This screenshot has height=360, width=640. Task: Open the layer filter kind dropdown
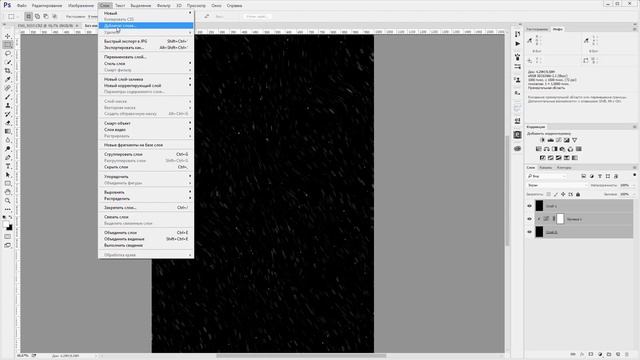547,176
